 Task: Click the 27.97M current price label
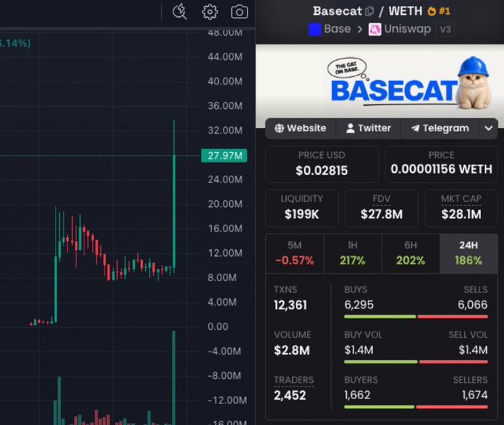tap(224, 156)
